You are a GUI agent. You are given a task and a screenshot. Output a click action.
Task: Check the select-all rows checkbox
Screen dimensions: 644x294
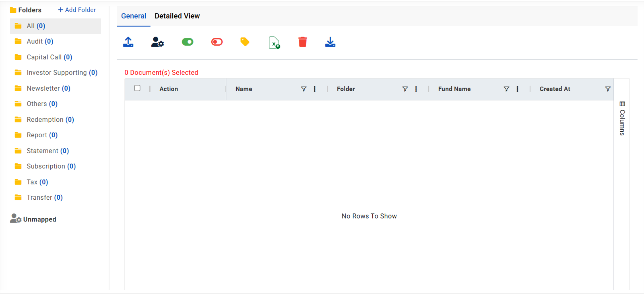point(137,88)
